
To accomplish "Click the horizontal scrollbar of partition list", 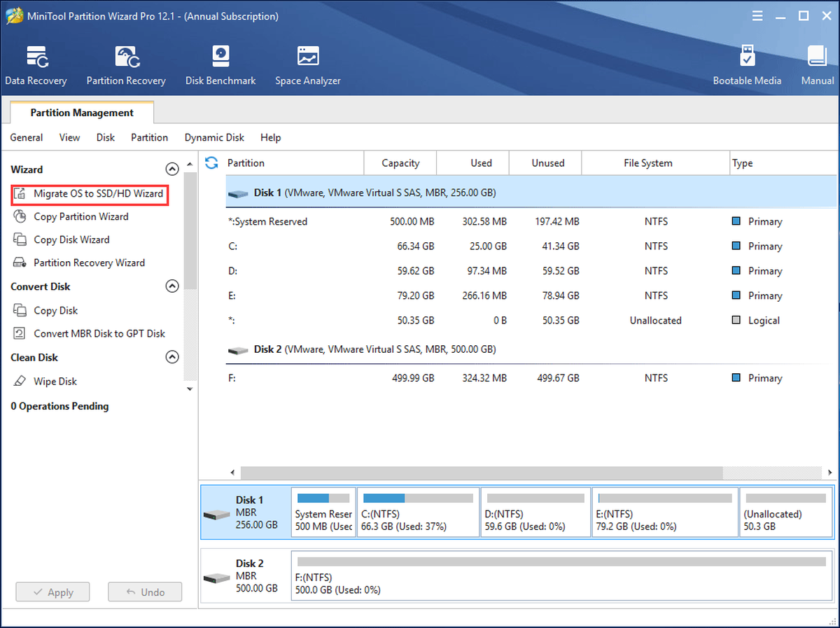I will 482,473.
